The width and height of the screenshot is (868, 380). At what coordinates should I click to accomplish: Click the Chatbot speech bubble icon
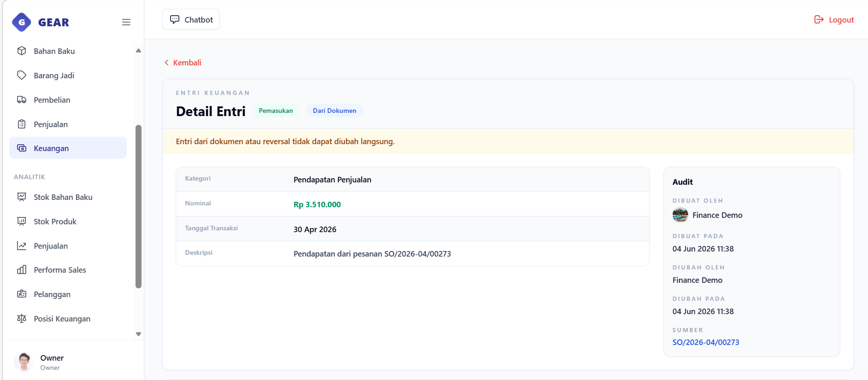[175, 19]
